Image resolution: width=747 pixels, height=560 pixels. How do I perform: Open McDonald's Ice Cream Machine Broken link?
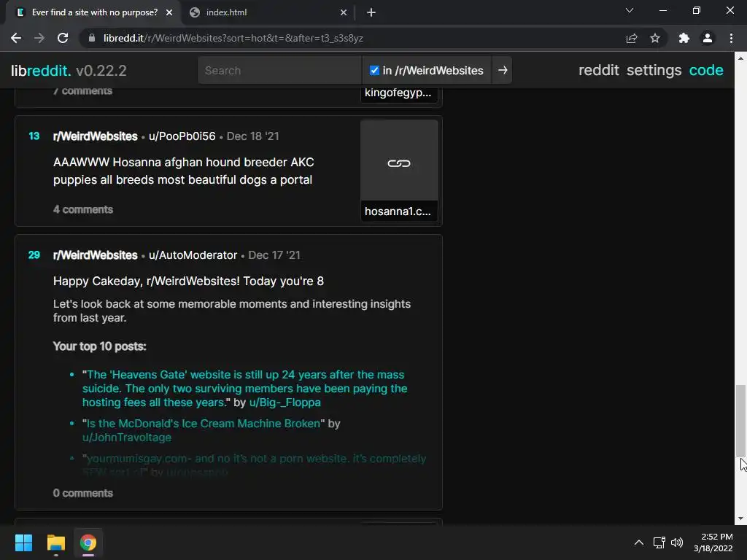coord(204,424)
